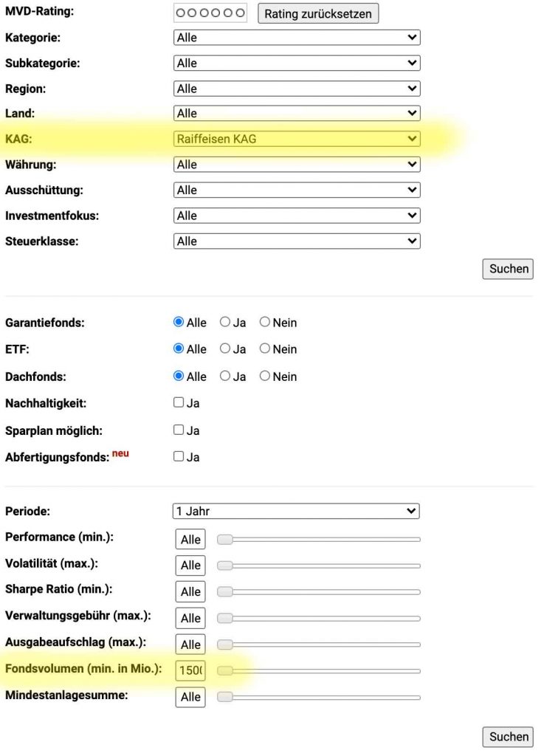
Task: Click the lower Suchen button
Action: pyautogui.click(x=508, y=737)
